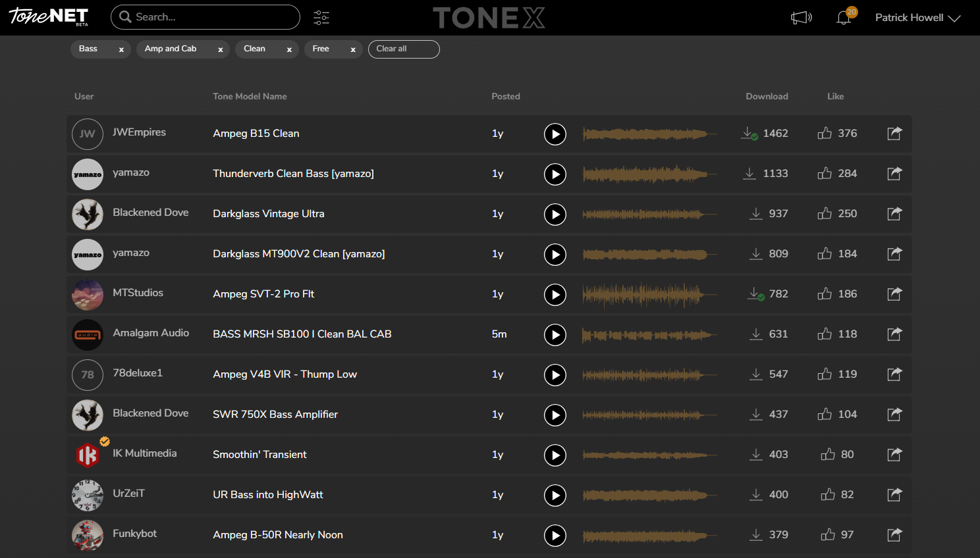This screenshot has width=980, height=558.
Task: Play Ampeg SVT-2 Pro Flt preview
Action: 555,295
